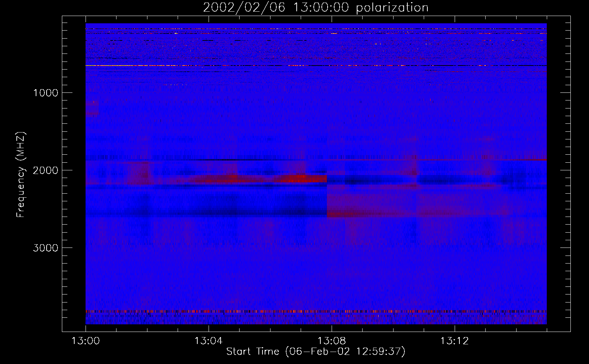Viewport: 589px width, 364px height.
Task: Click the 13:08 time tick label
Action: point(332,341)
